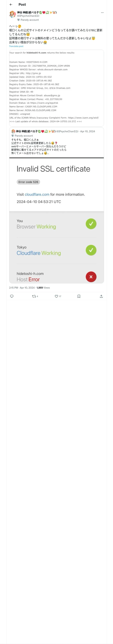Click the 2:15 PM Apr 10, 2024 timestamp
Viewport: 113px width, 644px height.
(22, 288)
